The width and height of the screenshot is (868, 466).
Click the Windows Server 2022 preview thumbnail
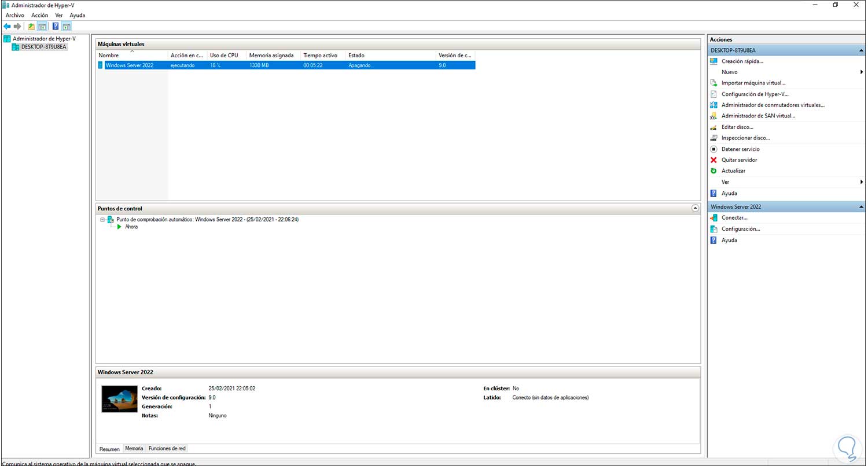pyautogui.click(x=119, y=399)
